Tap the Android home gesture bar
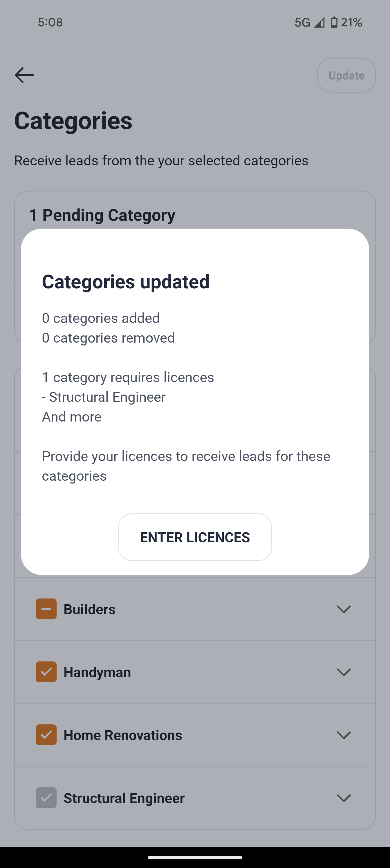The height and width of the screenshot is (868, 390). click(195, 858)
